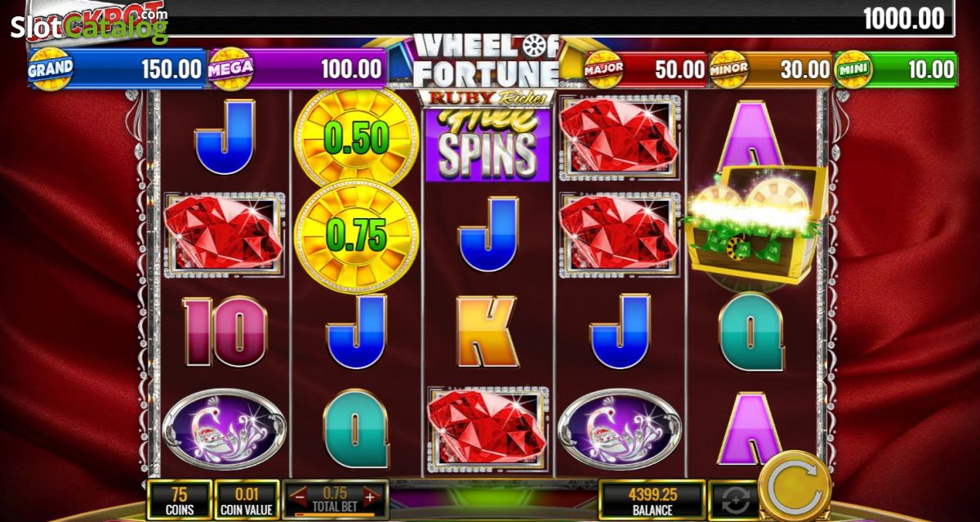
Task: Open the SlotCatalog.com logo link
Action: pyautogui.click(x=90, y=26)
